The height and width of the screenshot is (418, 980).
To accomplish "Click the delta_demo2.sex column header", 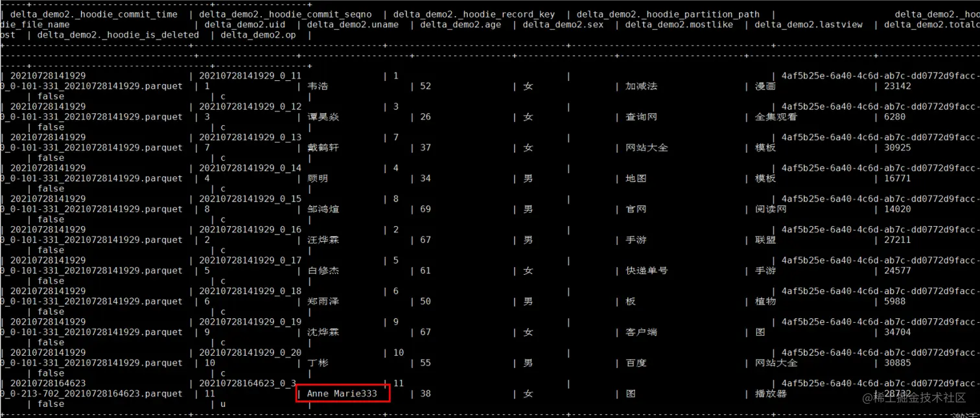I will [x=563, y=25].
